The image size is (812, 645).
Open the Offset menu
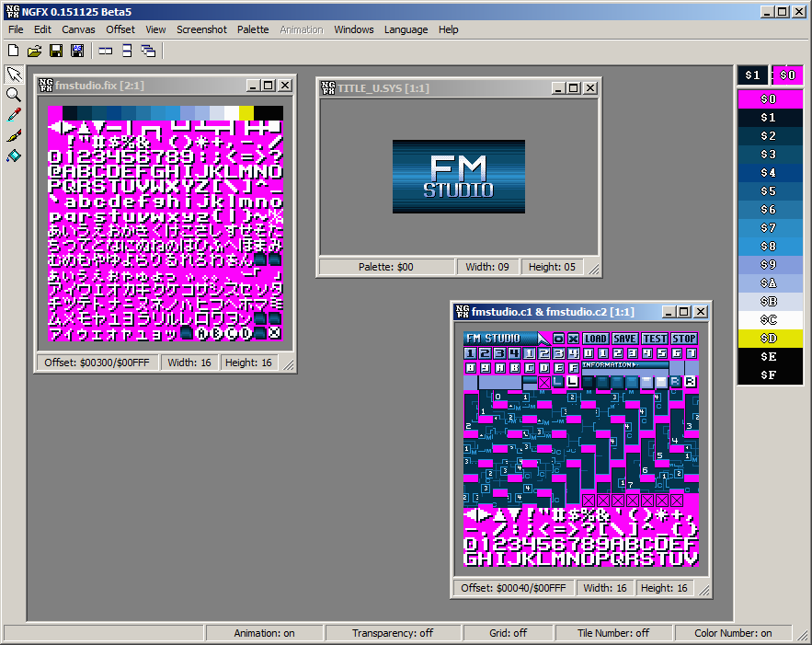point(120,29)
